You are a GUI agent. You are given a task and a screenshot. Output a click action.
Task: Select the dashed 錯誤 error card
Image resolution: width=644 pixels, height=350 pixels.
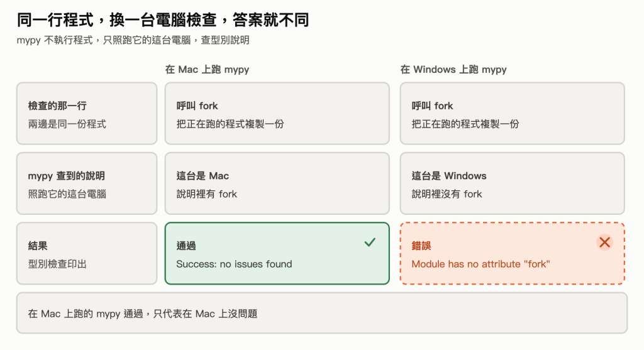click(x=512, y=253)
